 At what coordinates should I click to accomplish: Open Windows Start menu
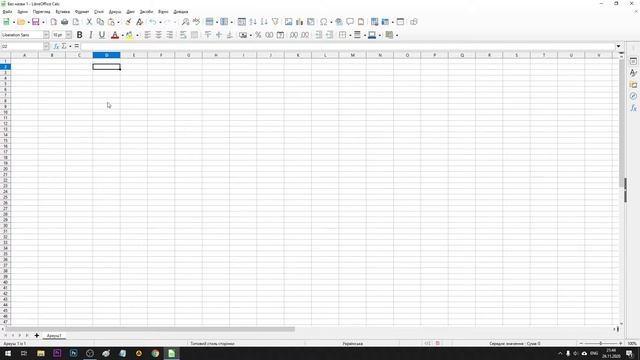pyautogui.click(x=8, y=353)
